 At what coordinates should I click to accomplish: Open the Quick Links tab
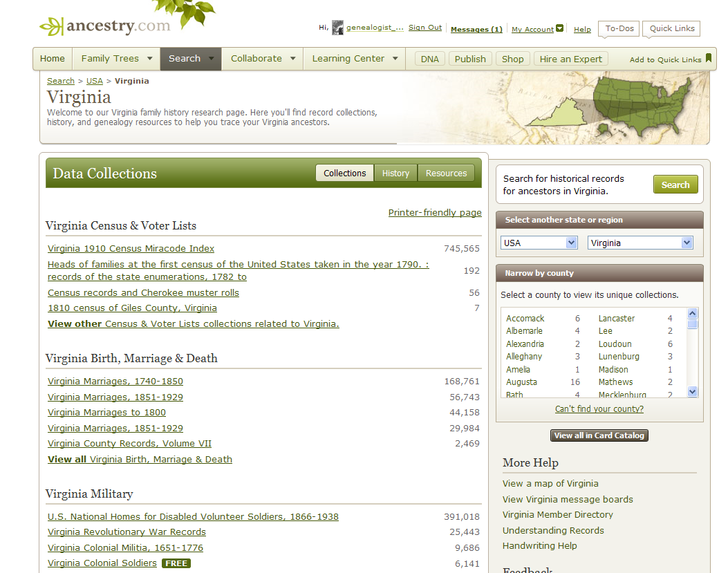pyautogui.click(x=672, y=28)
